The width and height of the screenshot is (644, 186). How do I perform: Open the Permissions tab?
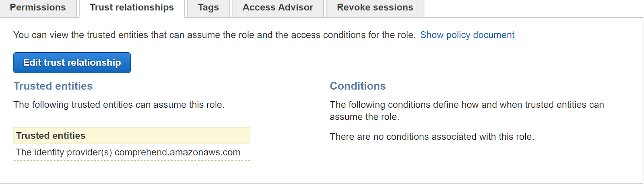coord(38,8)
